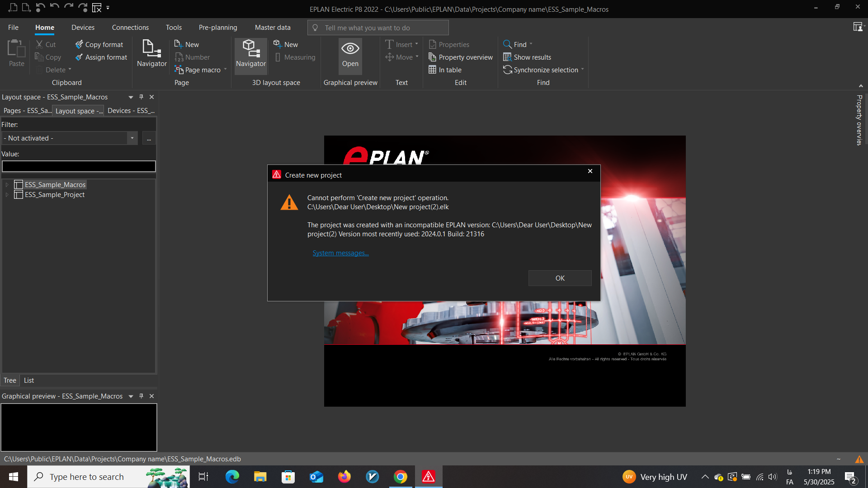868x488 pixels.
Task: Click the warning icon in the status bar
Action: (x=859, y=459)
